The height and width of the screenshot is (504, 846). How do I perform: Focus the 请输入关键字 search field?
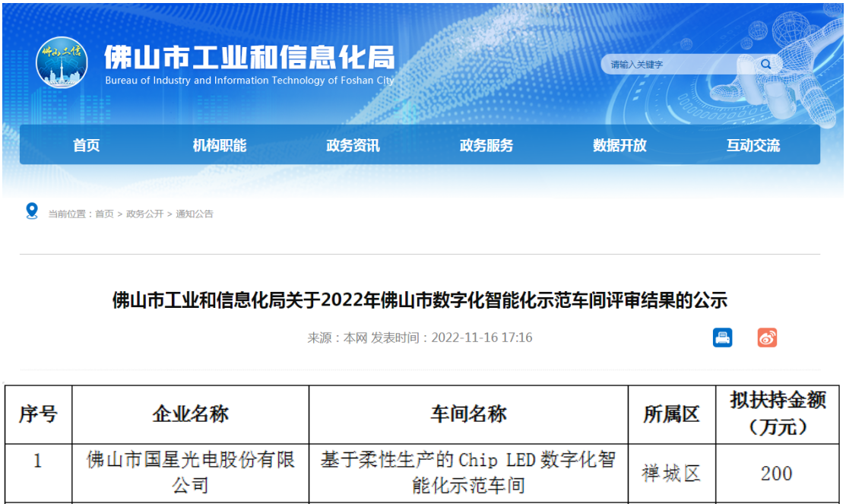point(676,65)
